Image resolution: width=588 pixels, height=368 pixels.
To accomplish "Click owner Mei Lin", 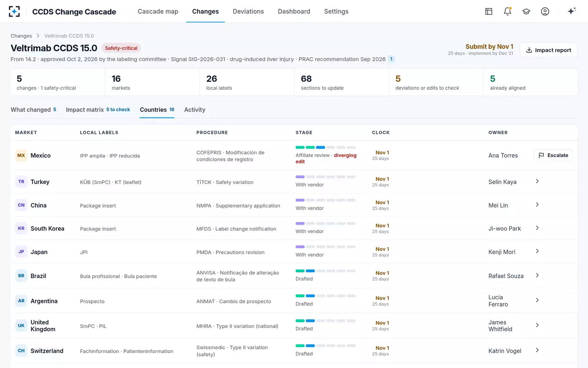I will coord(498,205).
